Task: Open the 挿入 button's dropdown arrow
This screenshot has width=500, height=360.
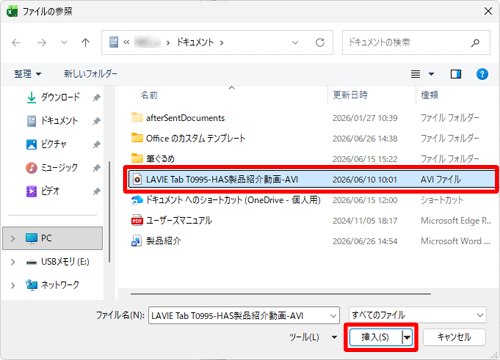Action: coord(407,337)
